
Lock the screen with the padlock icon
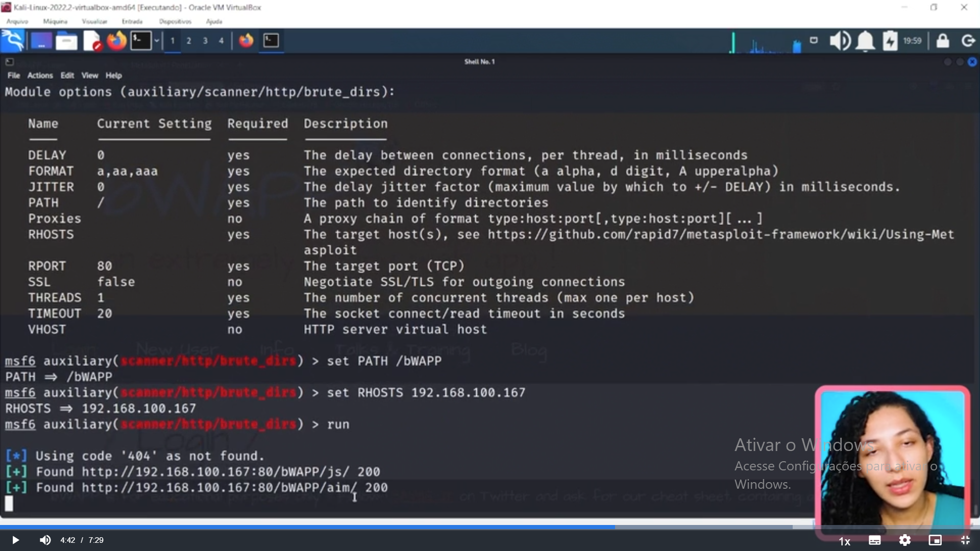click(x=943, y=41)
